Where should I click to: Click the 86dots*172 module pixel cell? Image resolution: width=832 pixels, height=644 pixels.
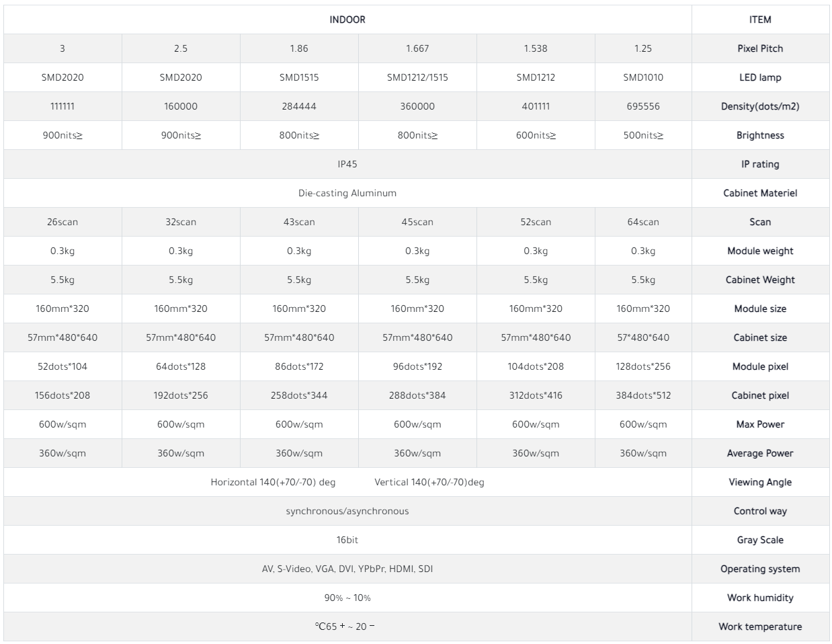tap(299, 366)
